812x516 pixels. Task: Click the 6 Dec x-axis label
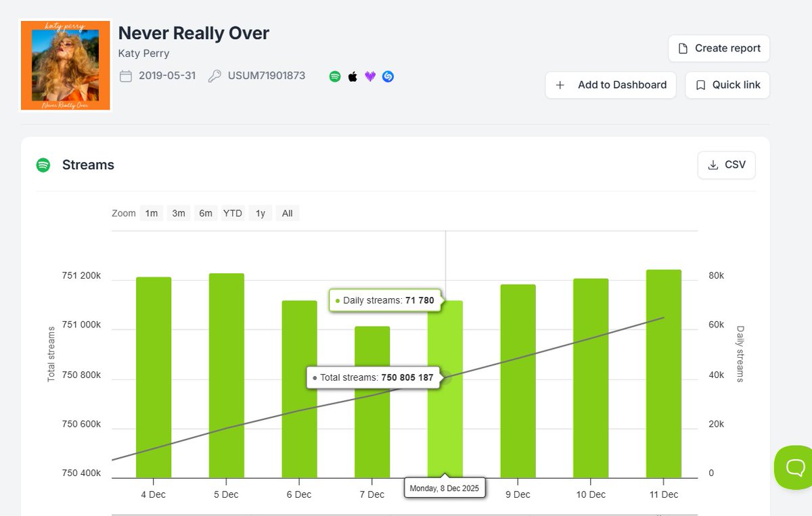pyautogui.click(x=299, y=494)
